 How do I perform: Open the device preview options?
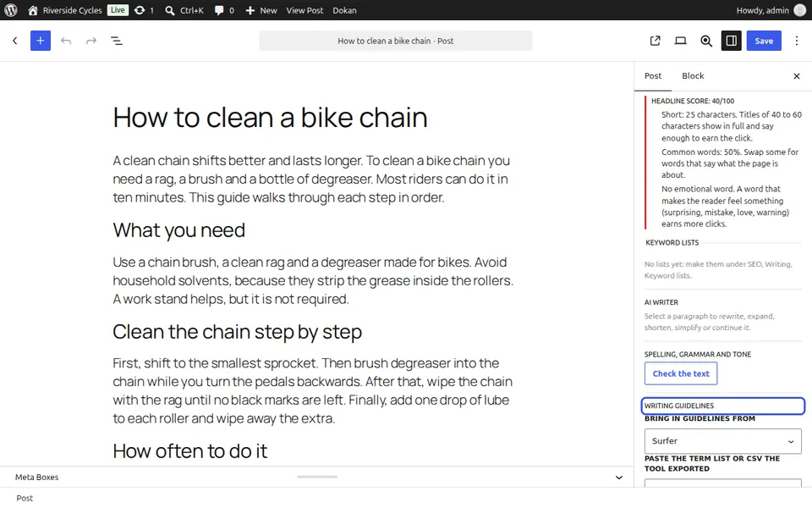[x=680, y=41]
